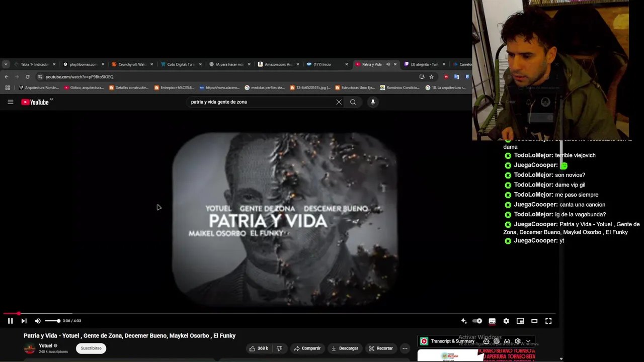This screenshot has height=362, width=644.
Task: Adjust the player volume slider
Action: click(52, 321)
